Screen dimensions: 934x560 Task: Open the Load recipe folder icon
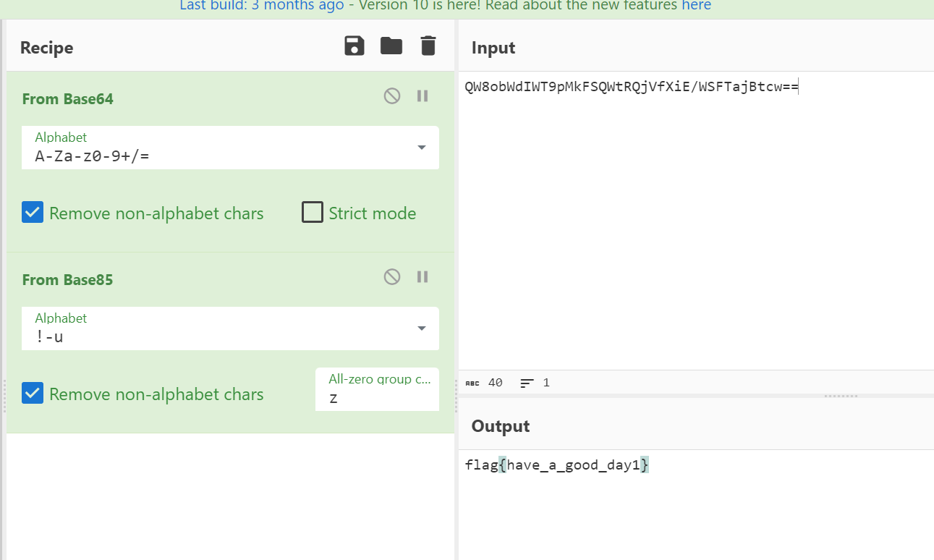[x=391, y=46]
